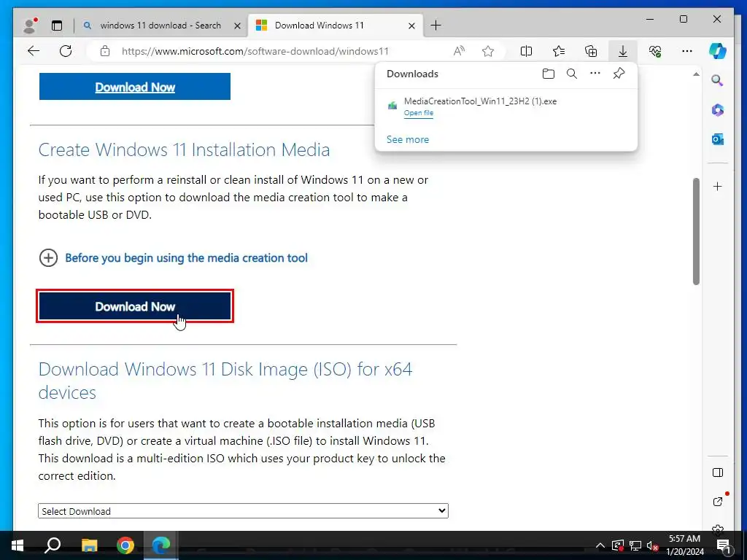The width and height of the screenshot is (747, 560).
Task: Open sidebar Search icon
Action: (x=718, y=80)
